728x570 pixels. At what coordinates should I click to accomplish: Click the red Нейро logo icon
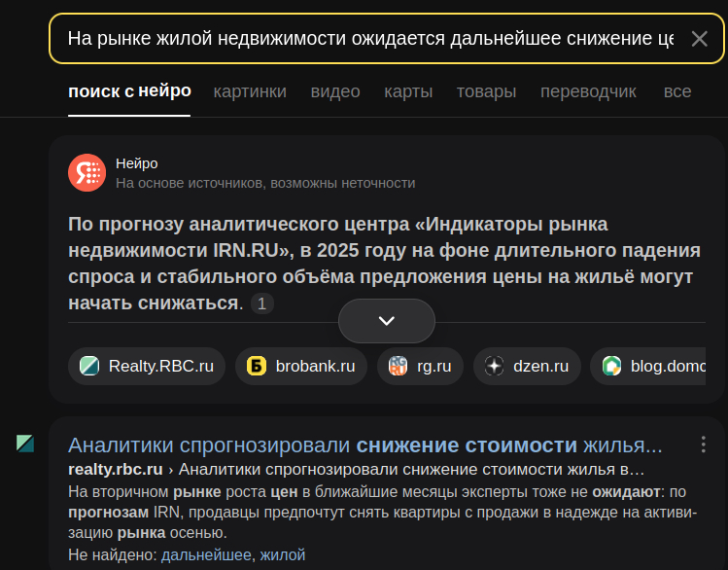click(x=87, y=172)
